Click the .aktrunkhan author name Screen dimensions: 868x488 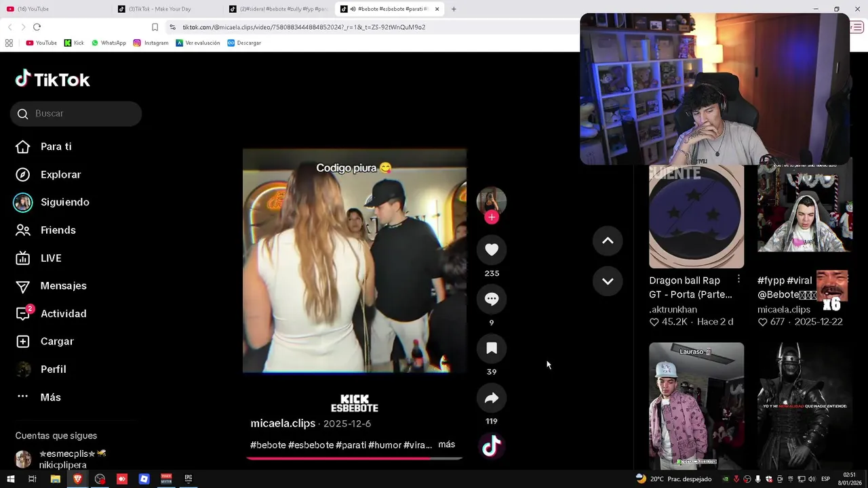point(673,309)
